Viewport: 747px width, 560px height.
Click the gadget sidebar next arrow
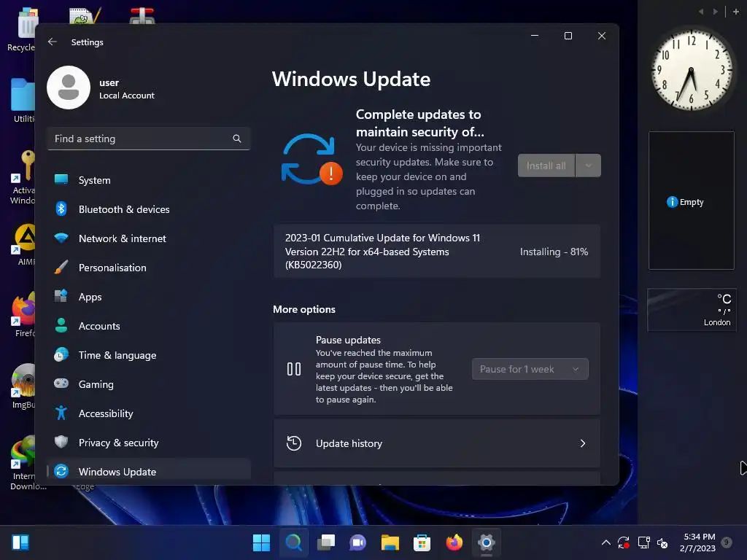pos(715,12)
